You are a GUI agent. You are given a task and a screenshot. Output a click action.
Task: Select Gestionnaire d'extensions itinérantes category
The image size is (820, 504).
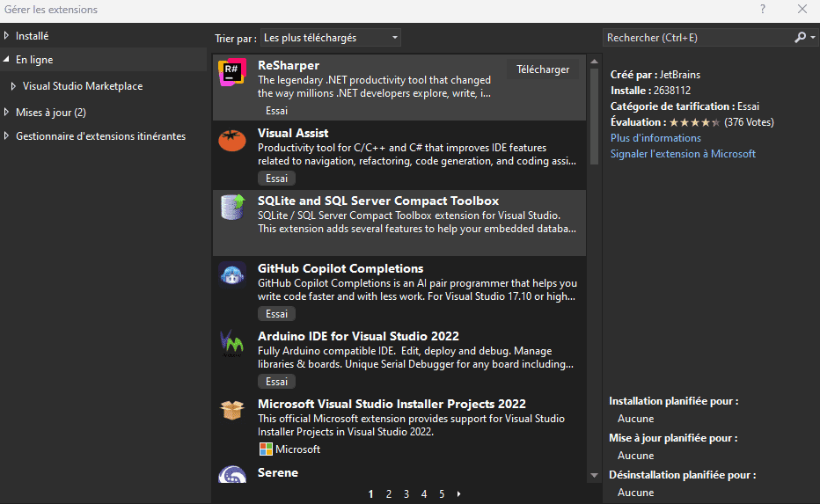(x=101, y=136)
